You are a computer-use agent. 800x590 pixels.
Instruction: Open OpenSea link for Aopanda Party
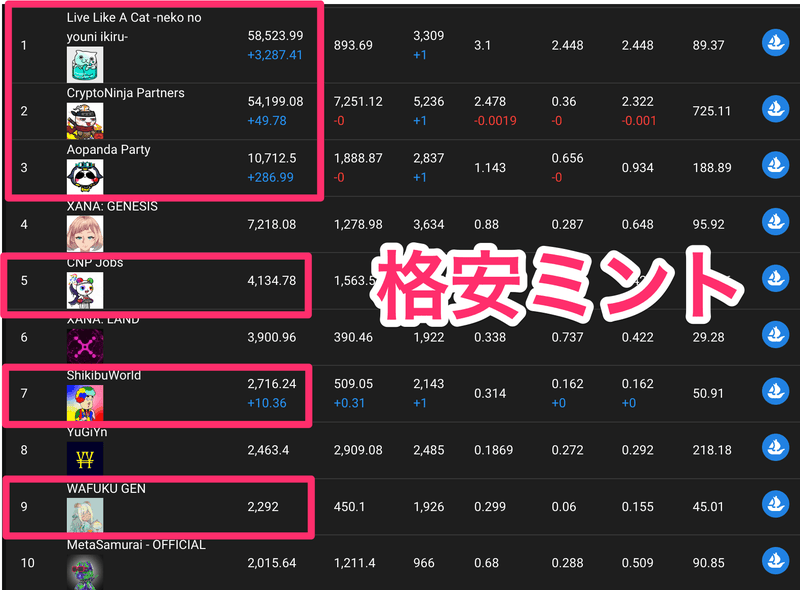[x=776, y=165]
